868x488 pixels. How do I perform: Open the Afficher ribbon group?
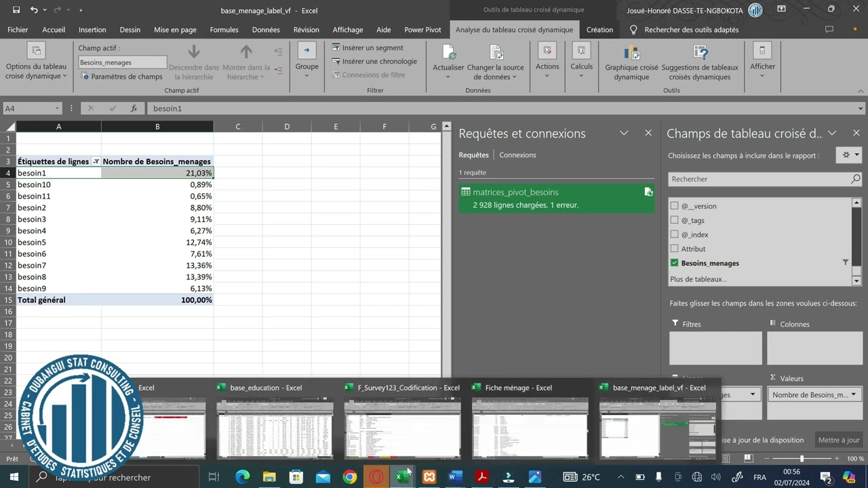point(762,62)
